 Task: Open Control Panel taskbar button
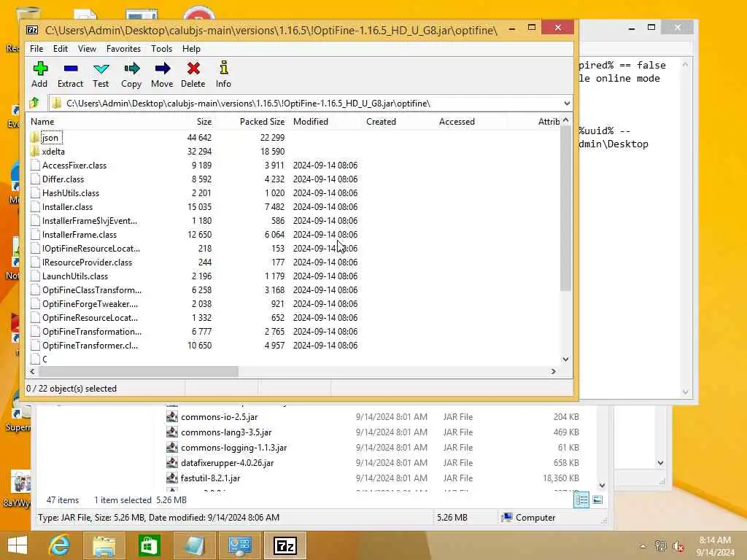click(239, 545)
